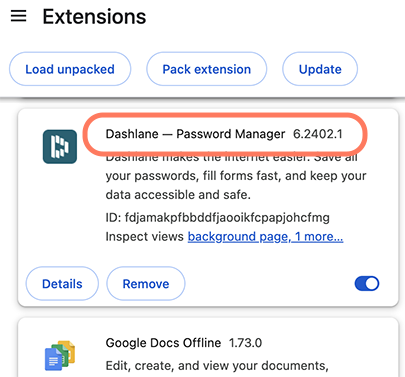
Task: Click the Load unpacked button
Action: pyautogui.click(x=70, y=69)
